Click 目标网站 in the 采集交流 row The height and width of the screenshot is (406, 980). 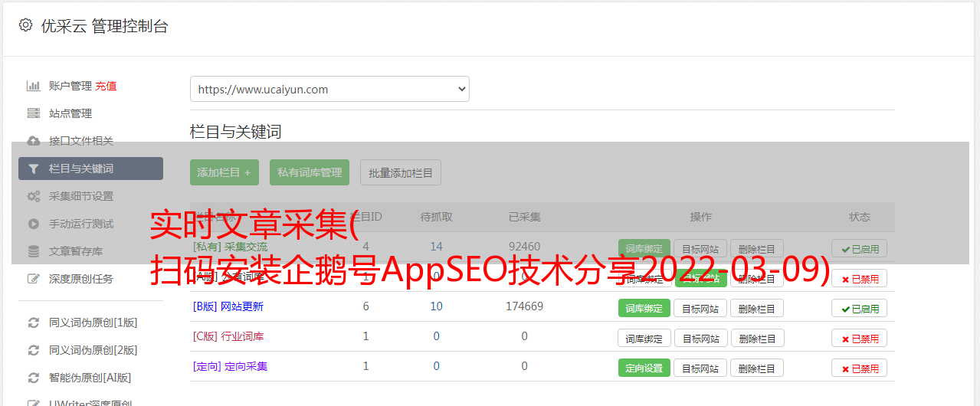[700, 248]
